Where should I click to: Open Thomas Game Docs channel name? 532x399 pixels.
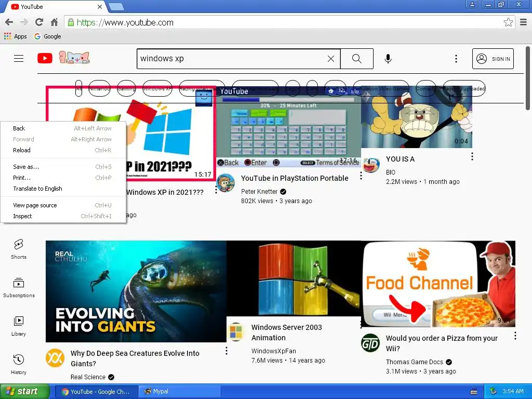point(414,362)
